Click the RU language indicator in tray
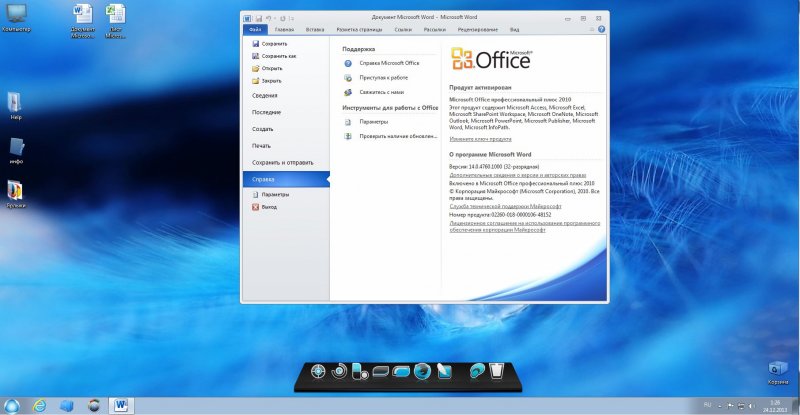This screenshot has height=415, width=800. point(707,405)
